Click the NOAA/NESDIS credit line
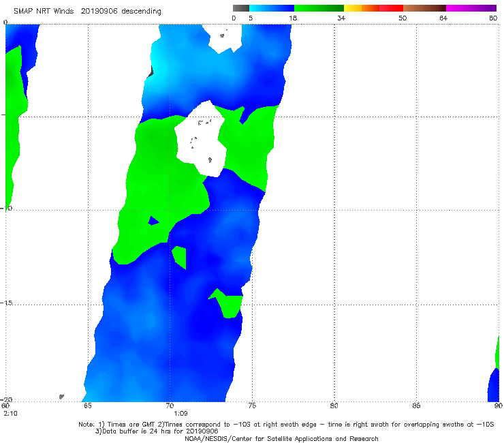This screenshot has height=443, width=504. click(281, 438)
